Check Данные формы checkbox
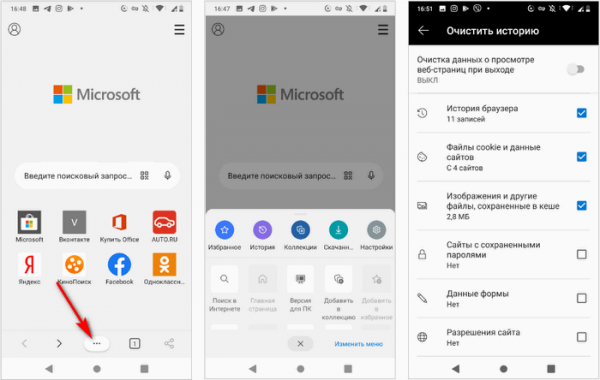 click(582, 298)
